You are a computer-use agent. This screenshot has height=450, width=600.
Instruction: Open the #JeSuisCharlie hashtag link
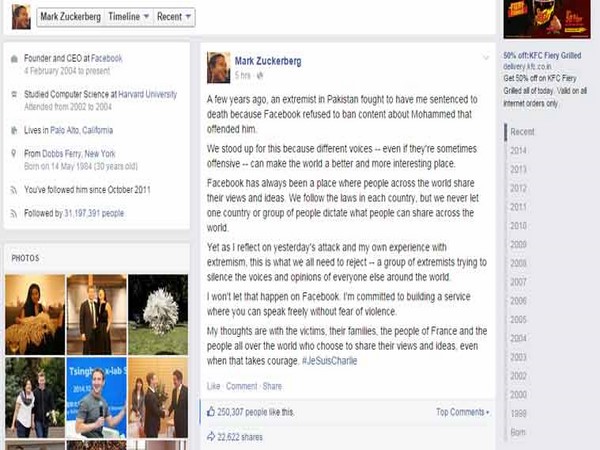[x=329, y=361]
